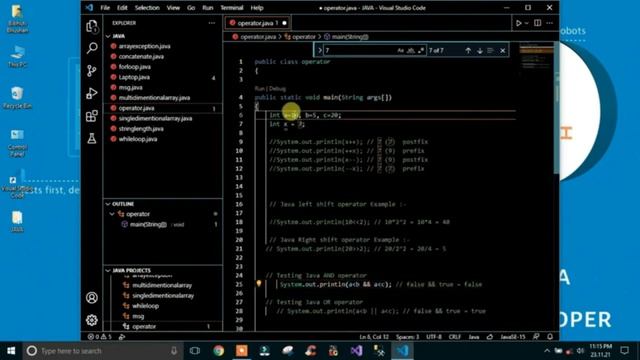Viewport: 640px width, 360px height.
Task: Click Debug code lens above main
Action: 278,89
